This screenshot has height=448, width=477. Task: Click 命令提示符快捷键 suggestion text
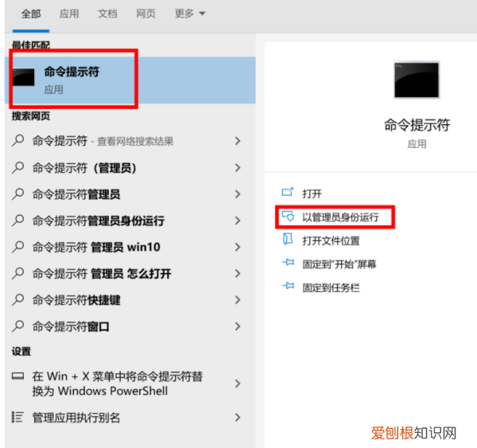76,300
